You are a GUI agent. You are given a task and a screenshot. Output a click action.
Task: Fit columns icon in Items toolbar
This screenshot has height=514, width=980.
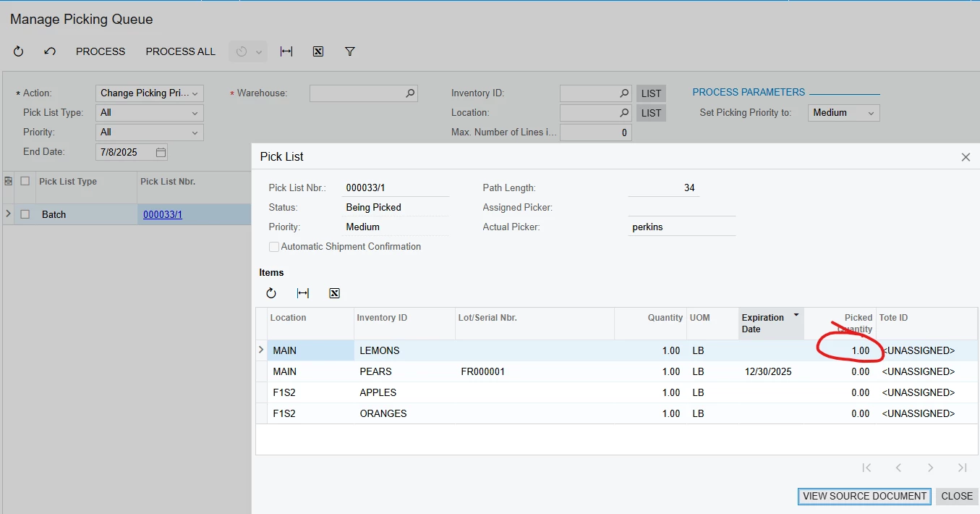pos(303,293)
